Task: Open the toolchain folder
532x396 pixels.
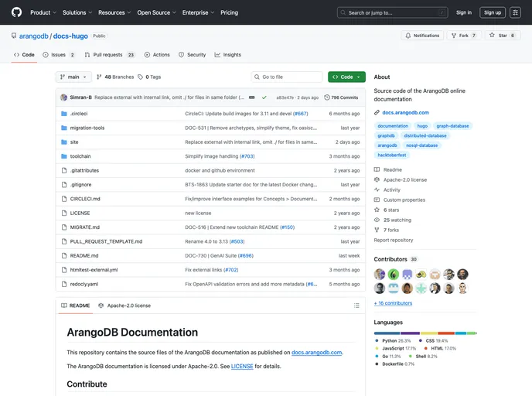Action: [x=80, y=156]
